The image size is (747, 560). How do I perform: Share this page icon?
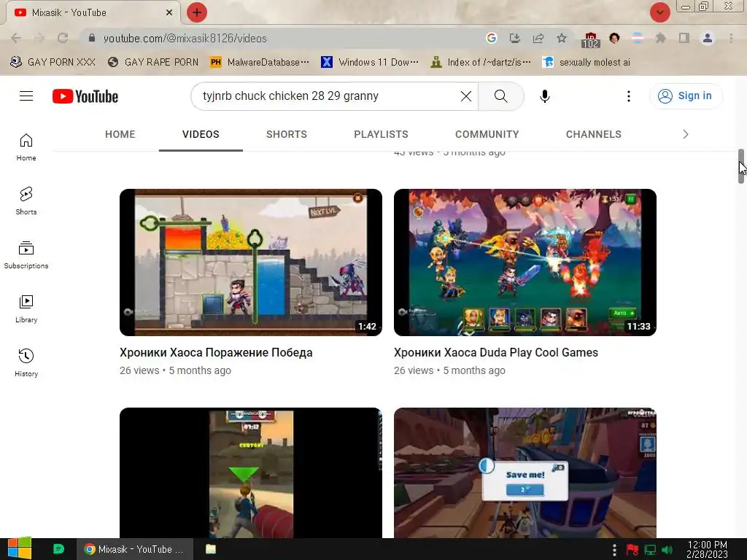click(x=538, y=38)
